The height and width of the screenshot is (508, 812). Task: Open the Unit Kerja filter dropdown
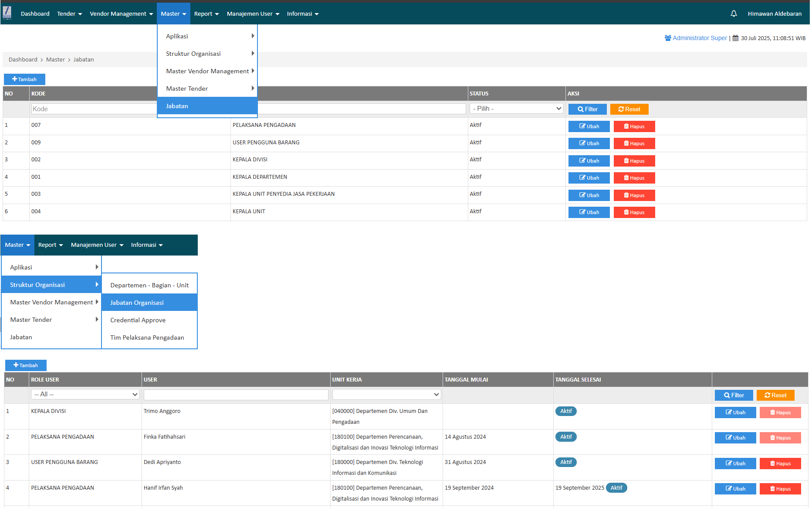[386, 394]
